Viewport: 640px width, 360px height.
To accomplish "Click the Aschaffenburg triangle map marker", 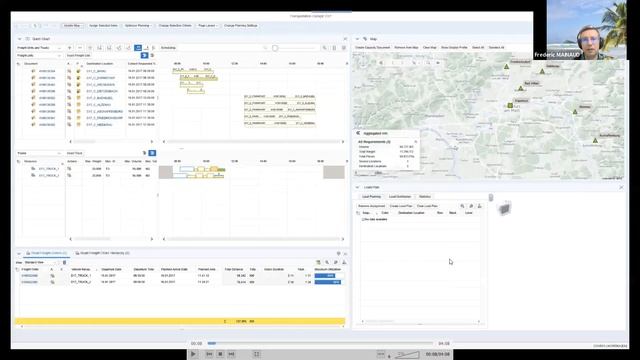I will pos(595,141).
